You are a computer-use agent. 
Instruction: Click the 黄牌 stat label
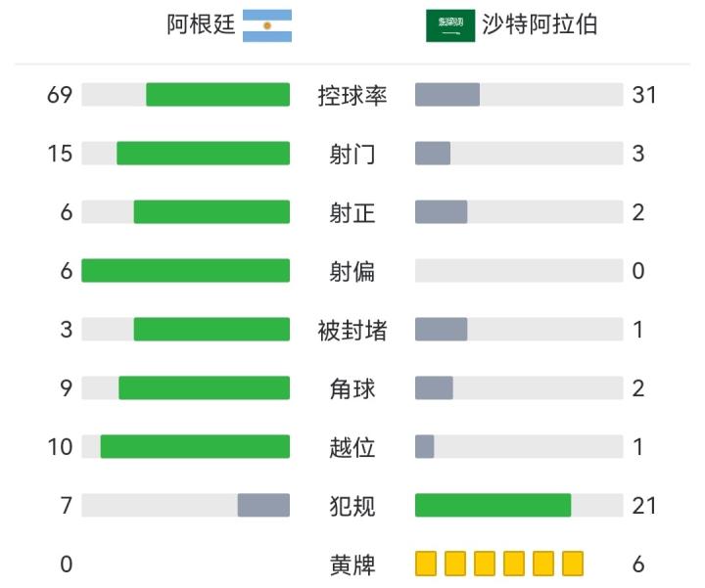(x=352, y=565)
